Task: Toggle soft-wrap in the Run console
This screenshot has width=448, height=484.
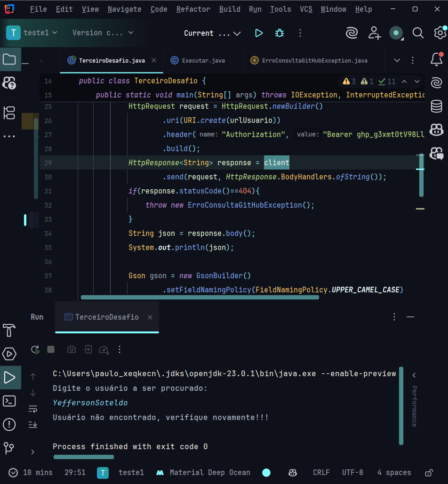Action: [x=33, y=409]
